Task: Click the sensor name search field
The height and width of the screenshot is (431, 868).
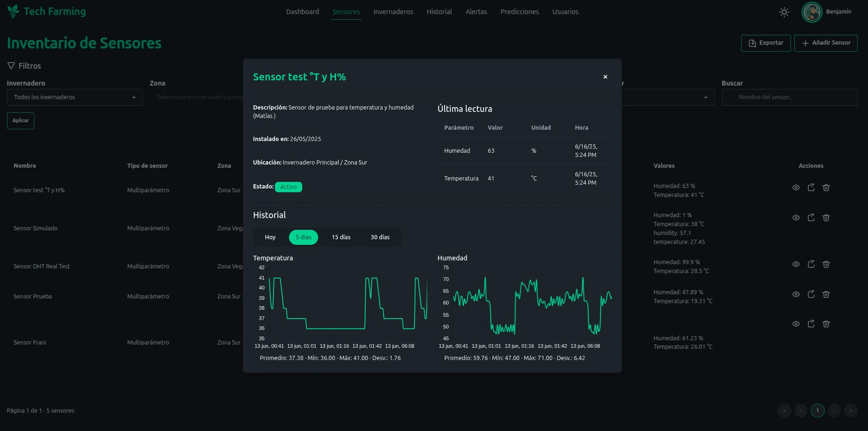Action: coord(790,97)
